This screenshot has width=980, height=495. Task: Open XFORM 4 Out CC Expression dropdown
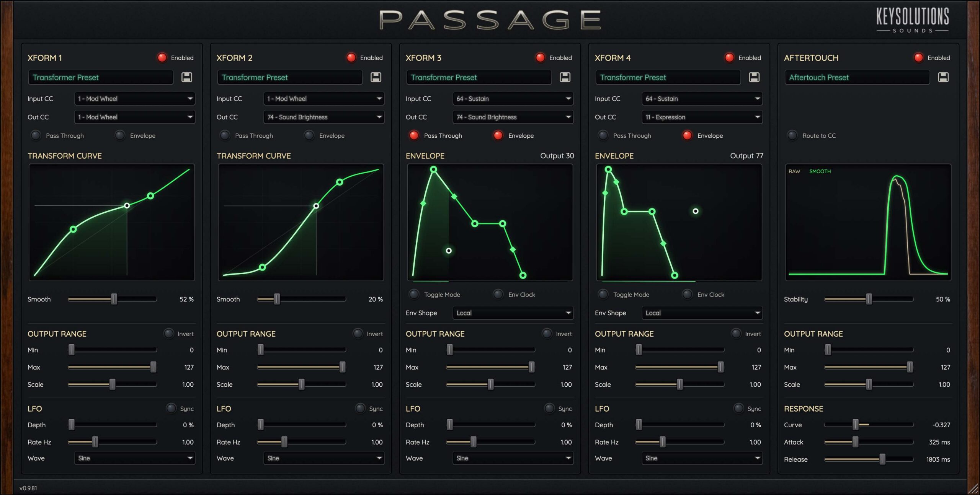coord(702,117)
